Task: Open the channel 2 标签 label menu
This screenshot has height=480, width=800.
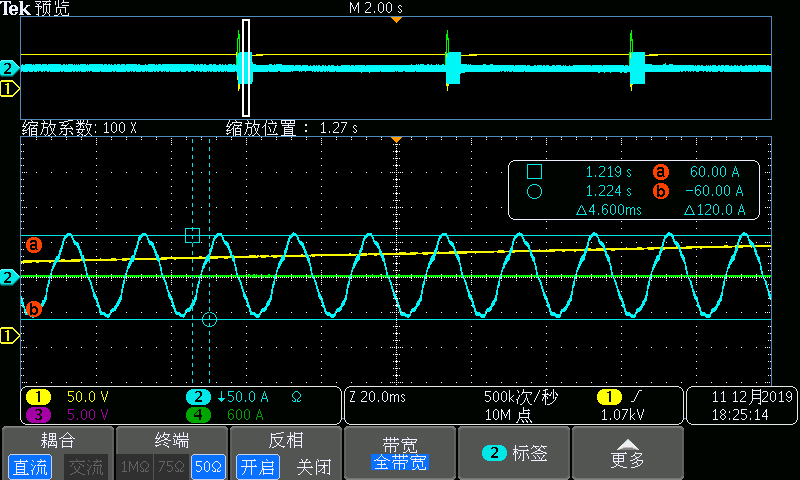Action: click(514, 453)
